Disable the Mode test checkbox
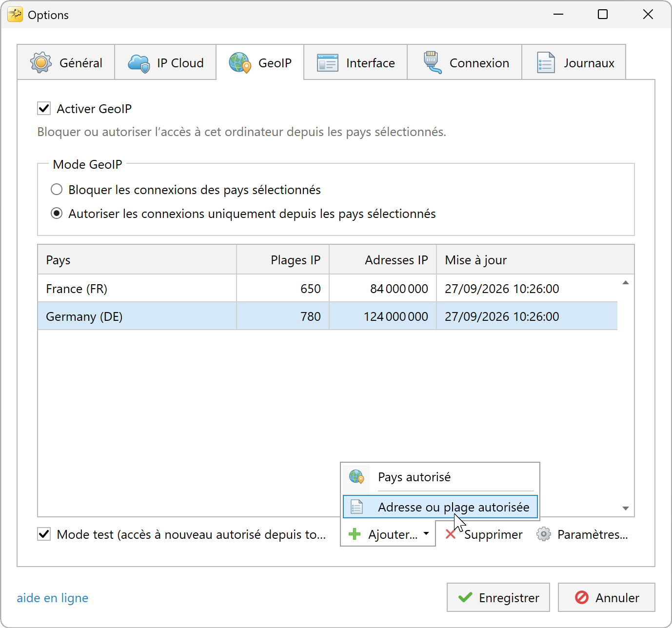Image resolution: width=672 pixels, height=628 pixels. click(x=44, y=534)
